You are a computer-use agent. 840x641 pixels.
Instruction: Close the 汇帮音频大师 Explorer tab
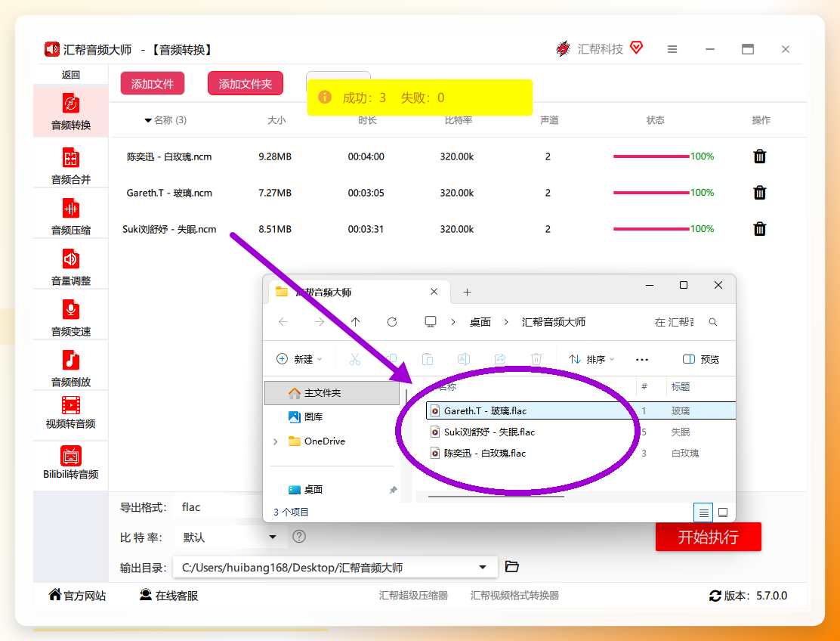[x=434, y=292]
